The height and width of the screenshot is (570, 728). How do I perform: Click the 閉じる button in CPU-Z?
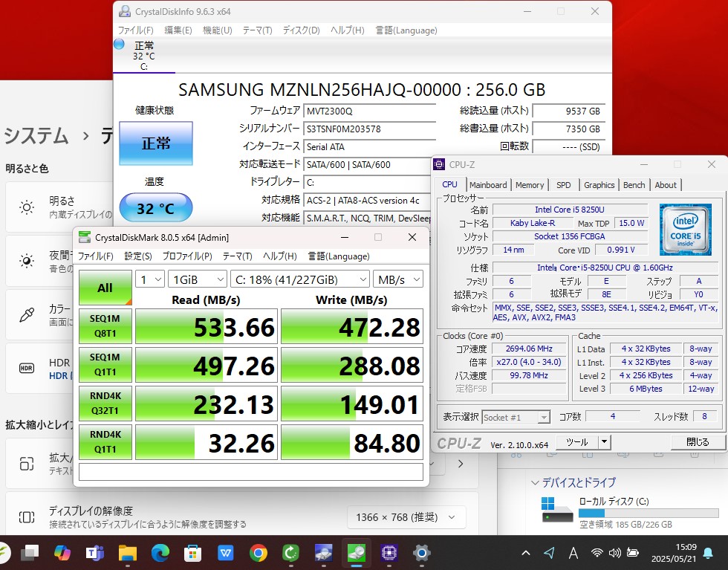[x=698, y=441]
